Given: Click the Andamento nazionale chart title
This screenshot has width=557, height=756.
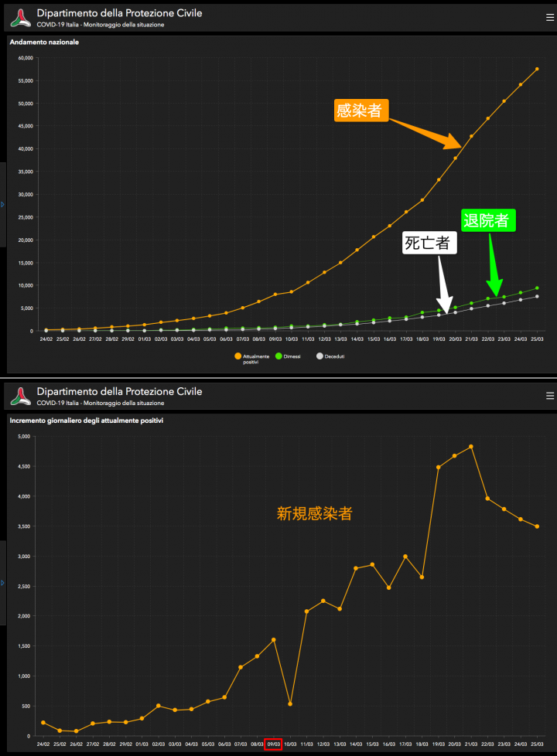Looking at the screenshot, I should 44,42.
